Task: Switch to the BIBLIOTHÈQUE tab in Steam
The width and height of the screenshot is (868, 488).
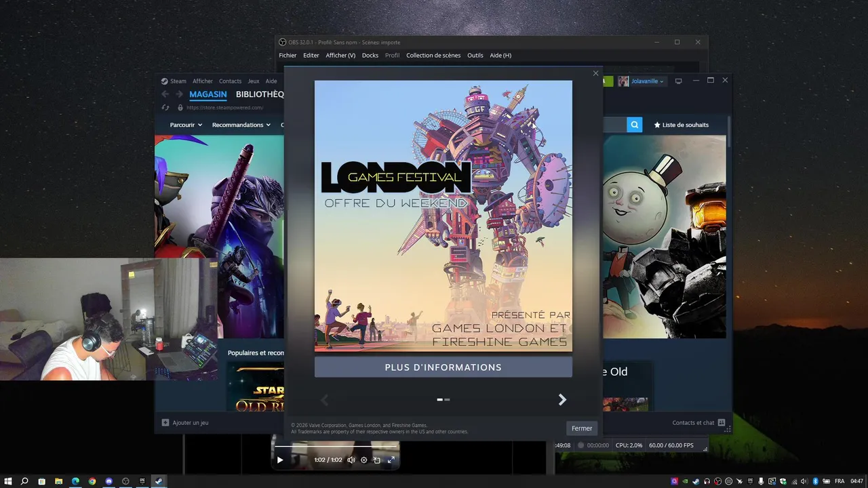Action: pos(260,95)
